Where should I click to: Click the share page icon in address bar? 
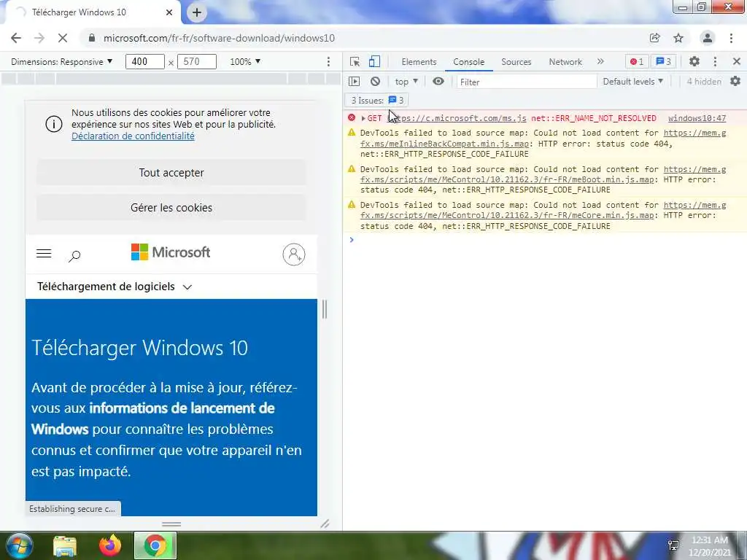[654, 38]
